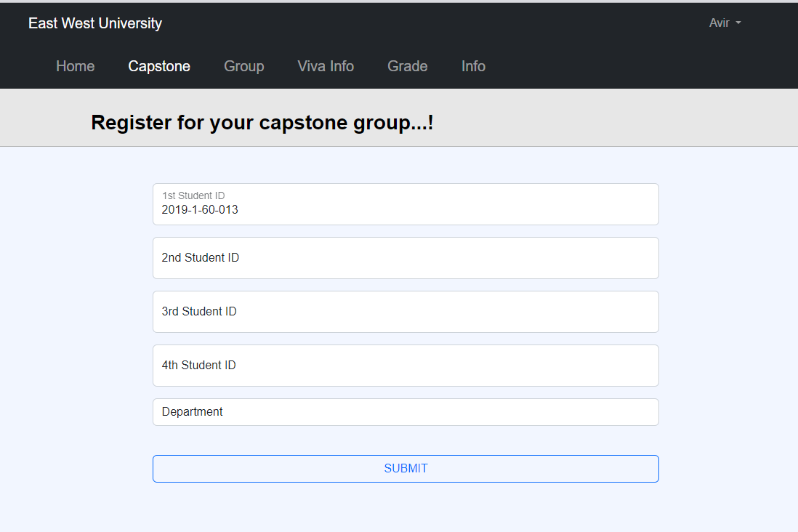The width and height of the screenshot is (798, 532).
Task: Click into the 2nd Student ID field
Action: click(406, 258)
